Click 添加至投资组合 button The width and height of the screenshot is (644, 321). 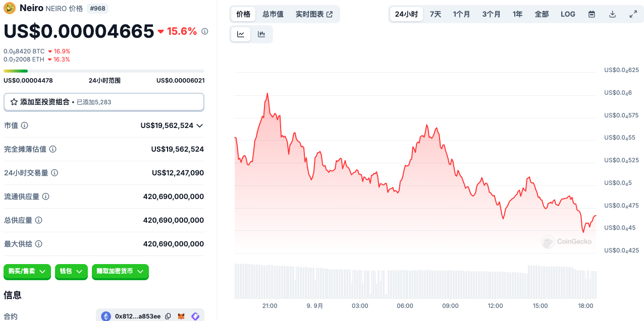pyautogui.click(x=103, y=102)
